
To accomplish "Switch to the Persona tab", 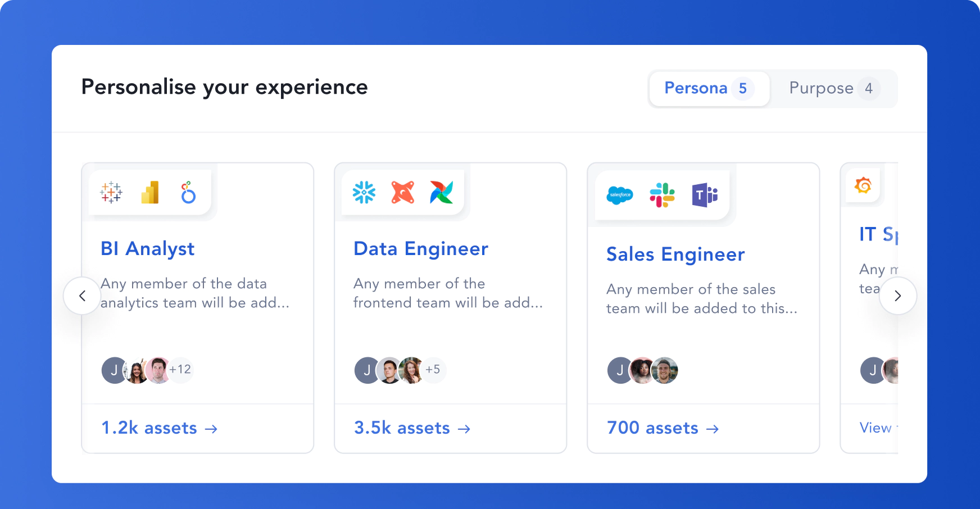I will (709, 88).
